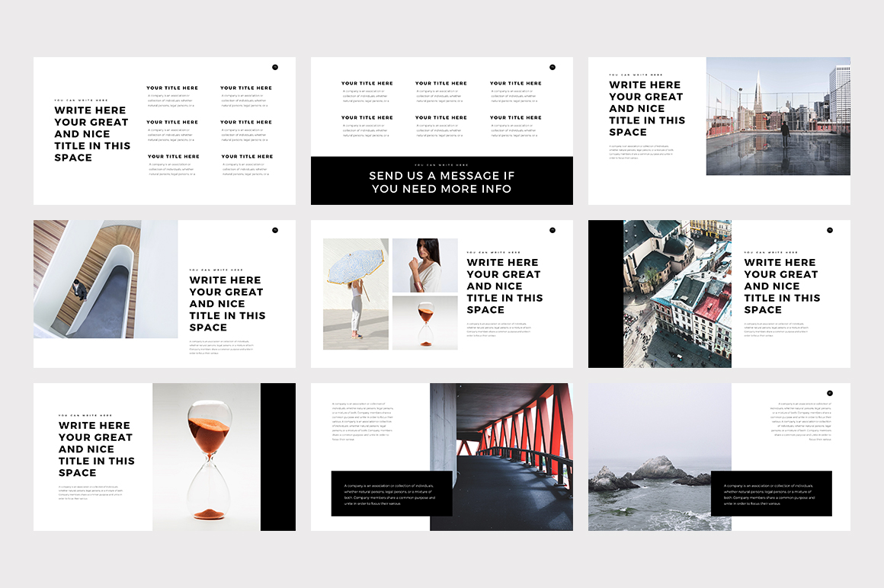Select the 'WRITE HERE YOUR GREAT…' title on the six-heading slide
This screenshot has width=884, height=588.
click(x=92, y=134)
